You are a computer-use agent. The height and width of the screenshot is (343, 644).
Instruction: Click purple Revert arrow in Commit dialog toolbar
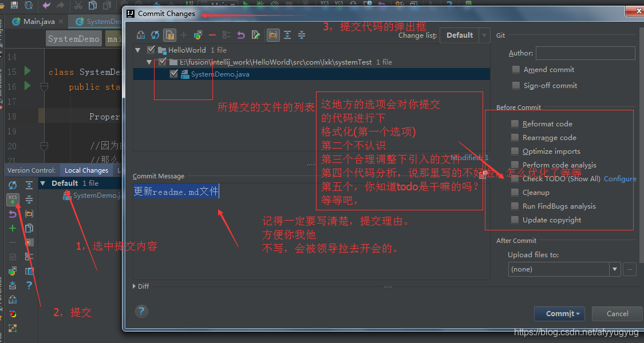click(x=241, y=35)
